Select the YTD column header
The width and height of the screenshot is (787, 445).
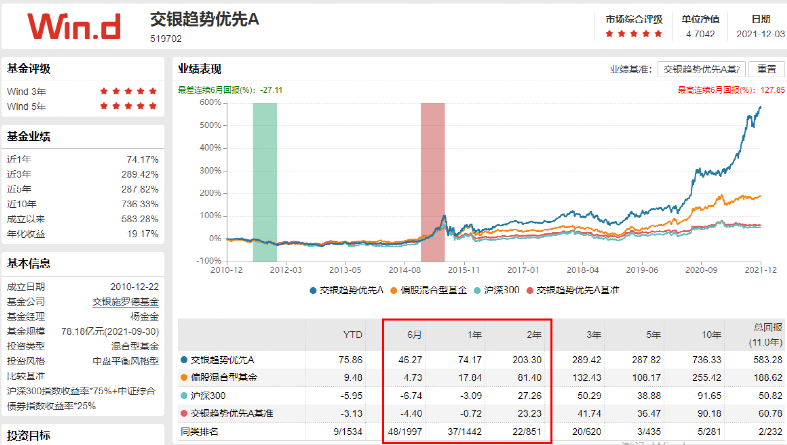click(x=353, y=335)
